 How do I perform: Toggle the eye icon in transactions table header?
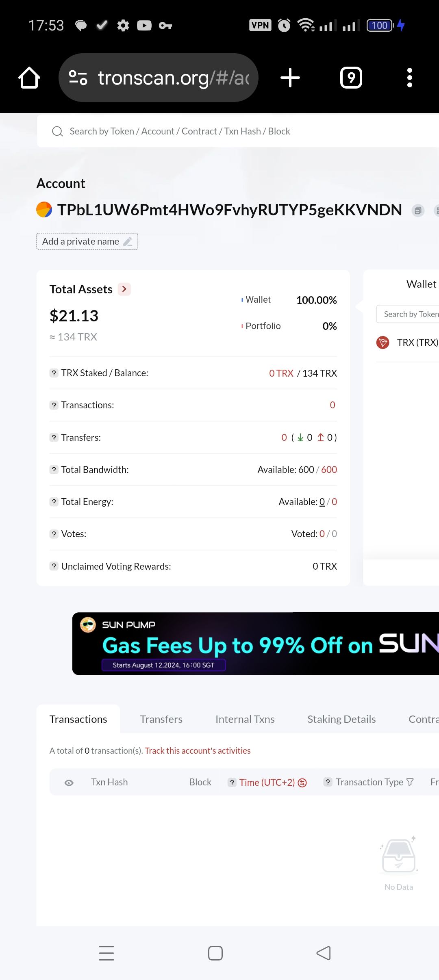tap(69, 783)
